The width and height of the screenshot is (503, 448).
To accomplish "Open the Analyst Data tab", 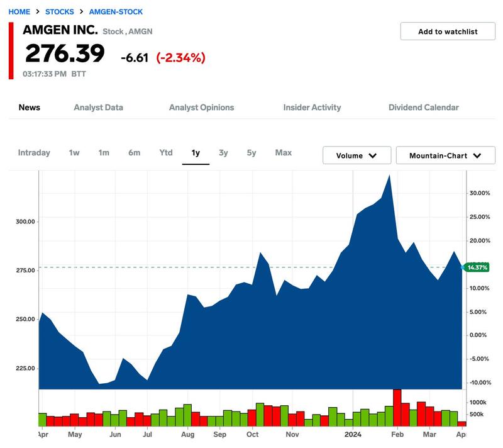I will 99,108.
